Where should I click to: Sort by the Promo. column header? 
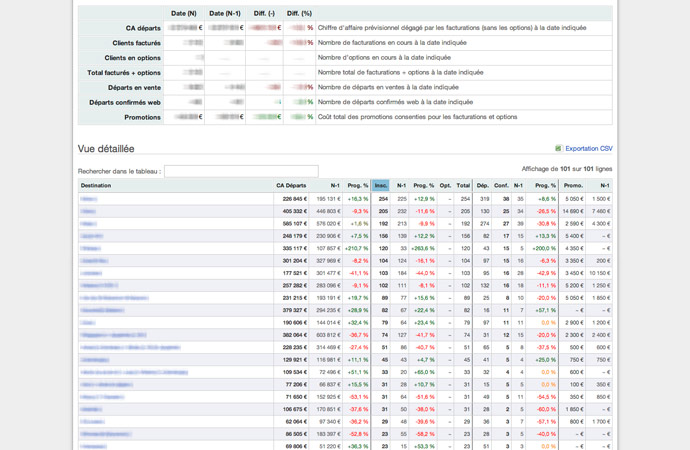573,186
